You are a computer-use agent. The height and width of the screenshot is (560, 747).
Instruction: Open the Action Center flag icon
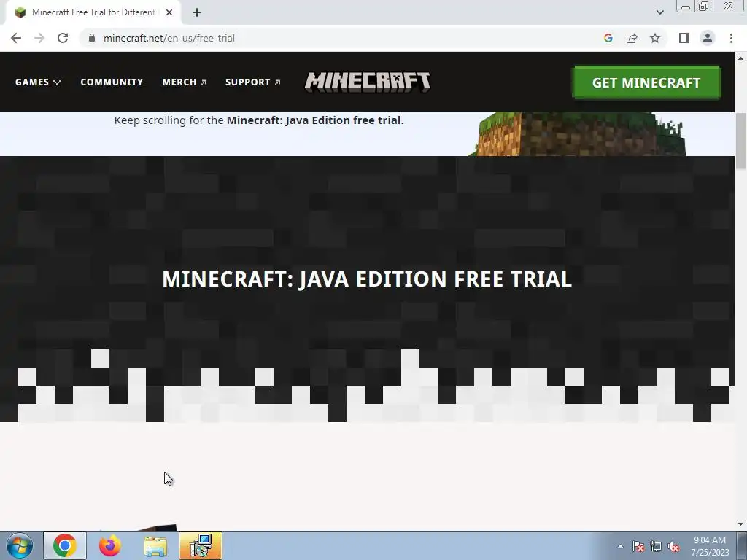click(638, 546)
